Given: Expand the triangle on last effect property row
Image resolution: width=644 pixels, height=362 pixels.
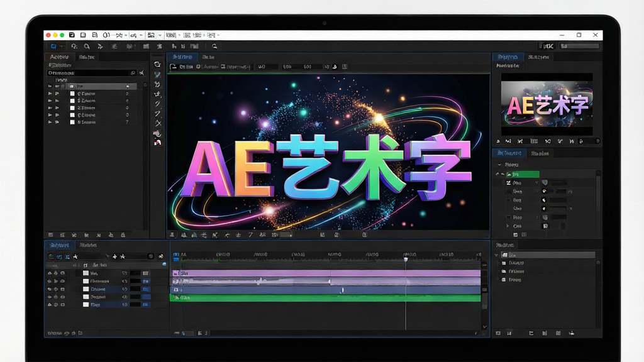Looking at the screenshot, I should coord(508,226).
